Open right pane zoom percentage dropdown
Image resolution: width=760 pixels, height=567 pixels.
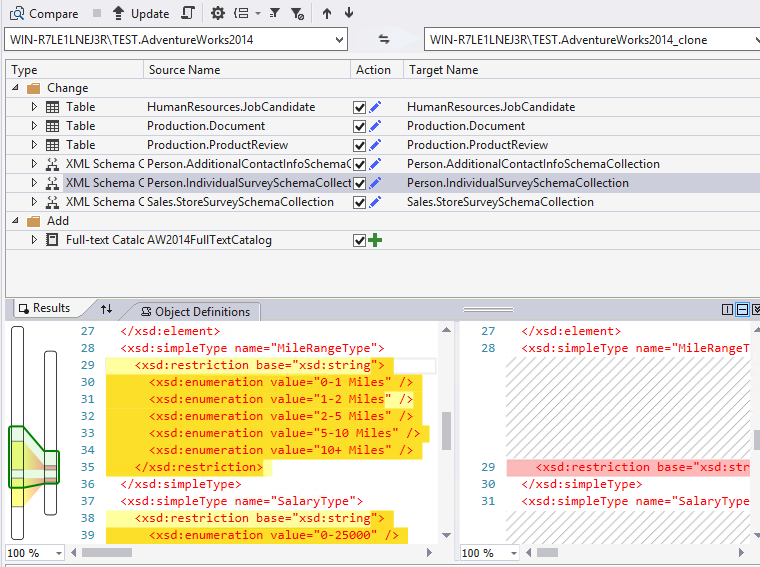[x=513, y=553]
